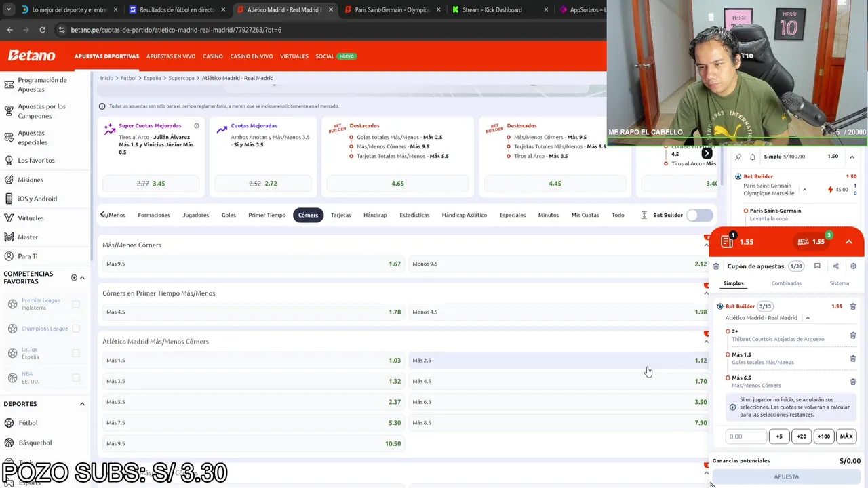Collapse Atlético Madrid Más/Menos Córners market

pos(706,342)
